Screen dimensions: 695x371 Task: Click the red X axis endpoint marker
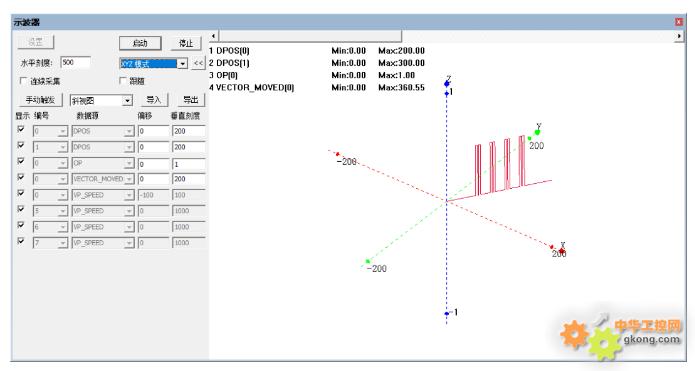[x=562, y=250]
